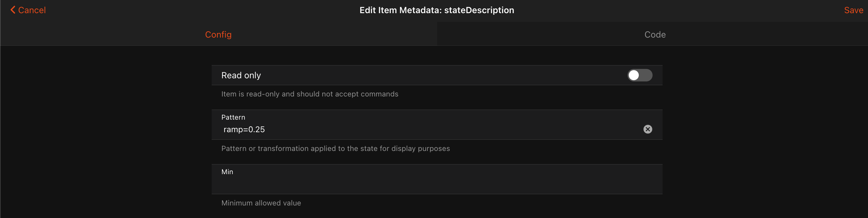
Task: Click the Cancel text button
Action: coord(32,10)
